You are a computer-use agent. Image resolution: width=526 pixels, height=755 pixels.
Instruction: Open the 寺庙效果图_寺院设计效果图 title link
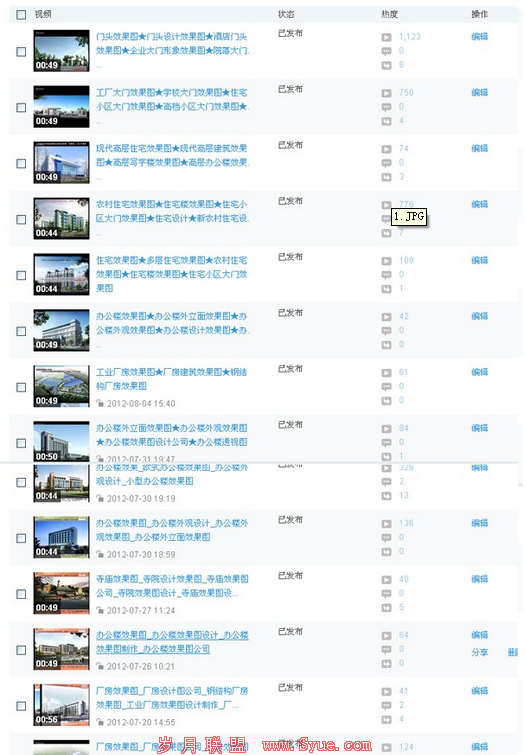tap(172, 586)
